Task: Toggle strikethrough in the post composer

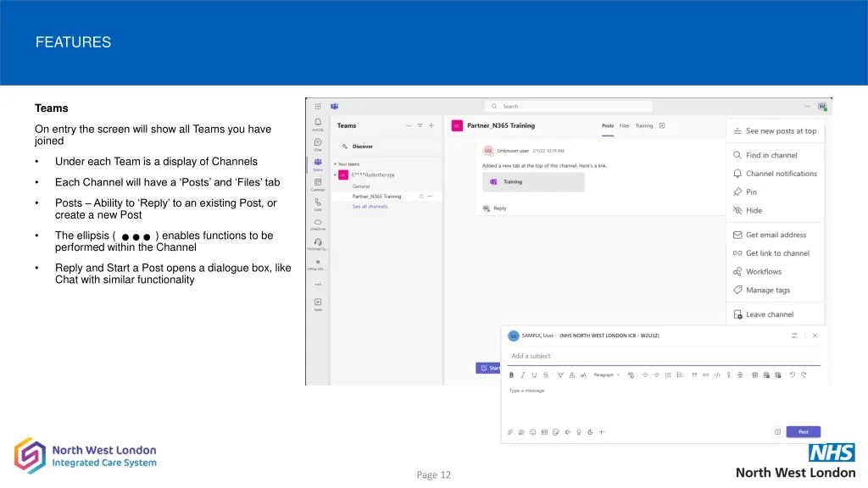Action: [546, 375]
